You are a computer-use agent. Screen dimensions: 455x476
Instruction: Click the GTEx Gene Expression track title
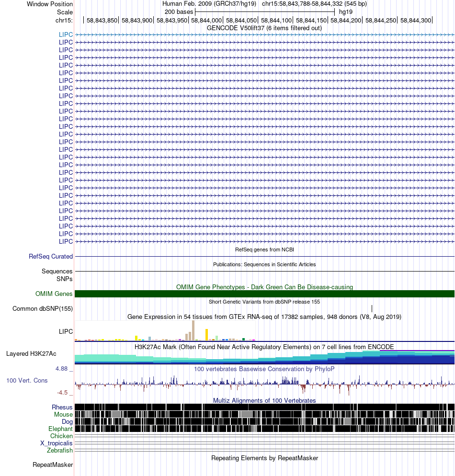pyautogui.click(x=264, y=317)
